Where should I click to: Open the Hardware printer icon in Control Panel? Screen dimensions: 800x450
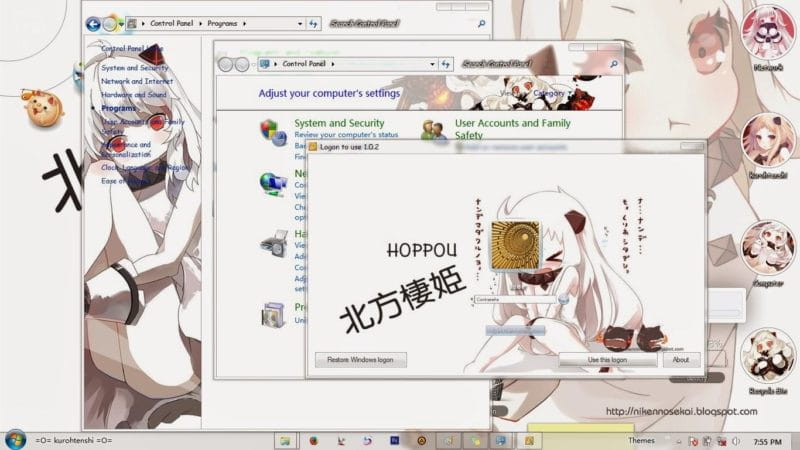pyautogui.click(x=273, y=243)
